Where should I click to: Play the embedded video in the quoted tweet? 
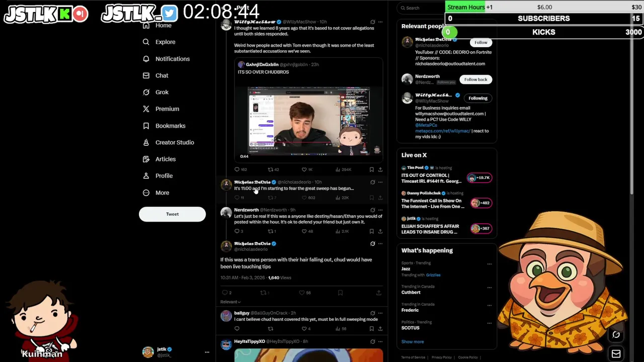point(309,121)
